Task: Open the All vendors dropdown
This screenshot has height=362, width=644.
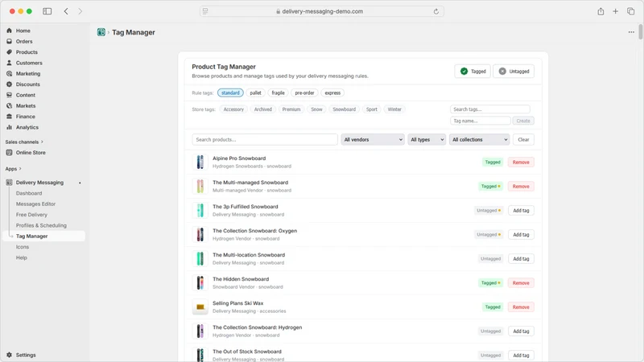Action: [373, 139]
